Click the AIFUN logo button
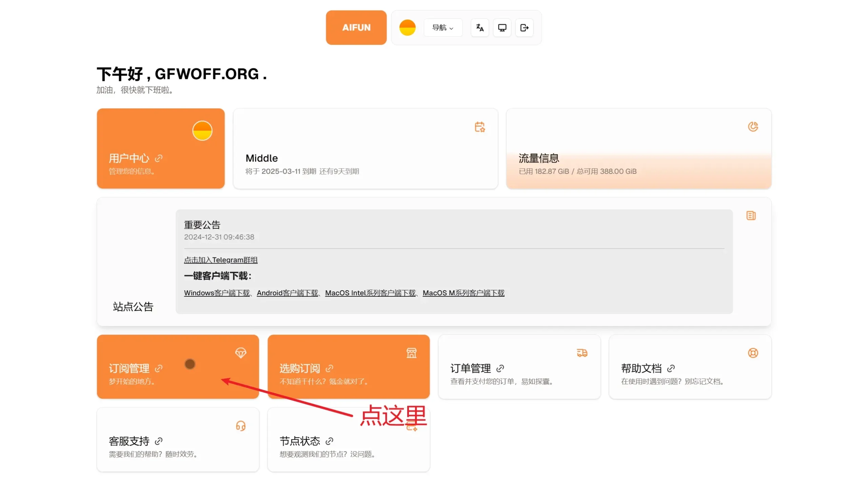 356,27
